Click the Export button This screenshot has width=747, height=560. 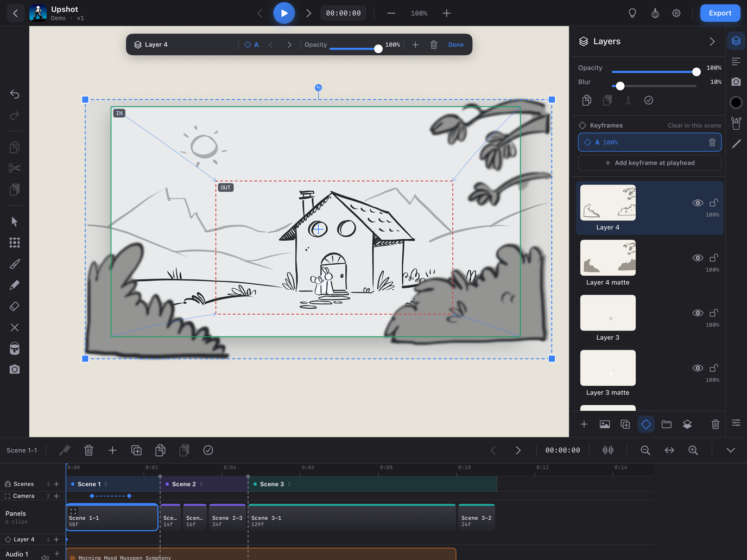[720, 13]
